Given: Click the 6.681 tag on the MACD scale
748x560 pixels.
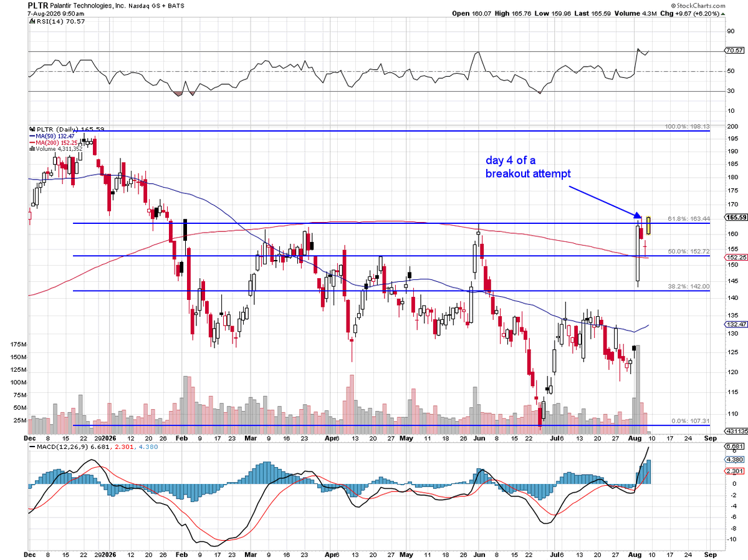Looking at the screenshot, I should tap(734, 447).
